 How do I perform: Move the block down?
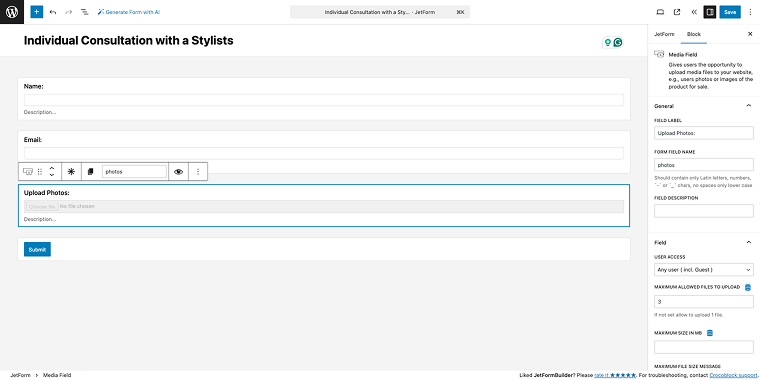(52, 175)
